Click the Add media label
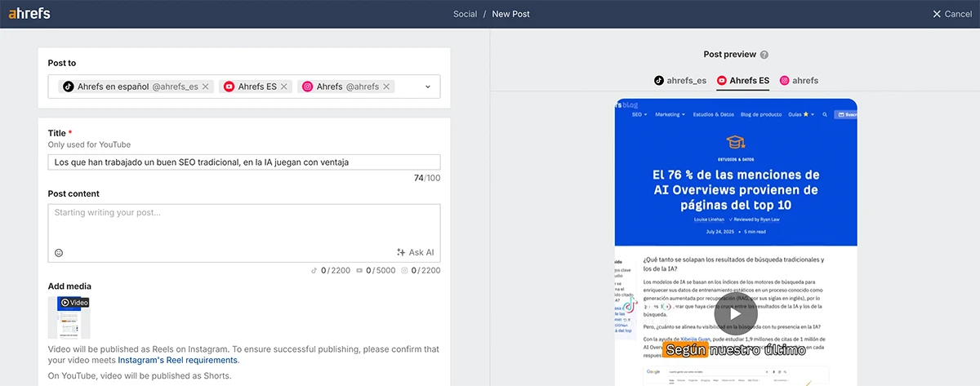The image size is (980, 386). 69,286
